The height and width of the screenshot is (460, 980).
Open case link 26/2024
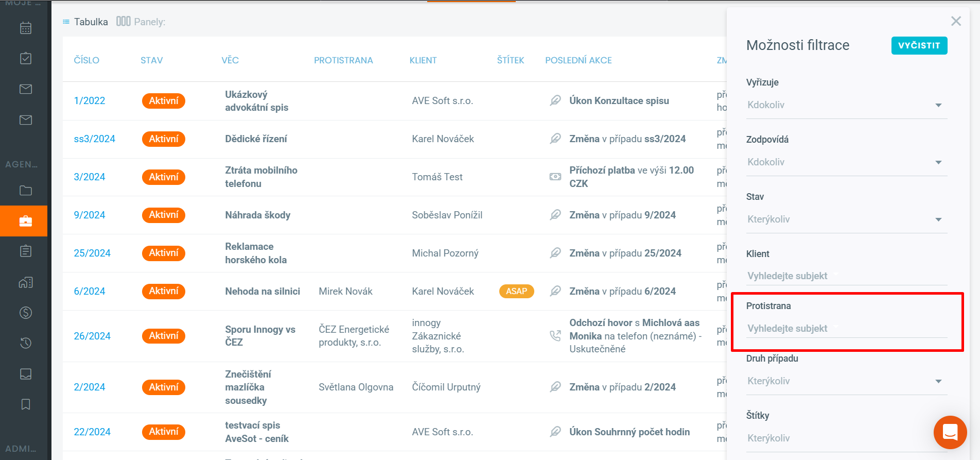pyautogui.click(x=92, y=336)
